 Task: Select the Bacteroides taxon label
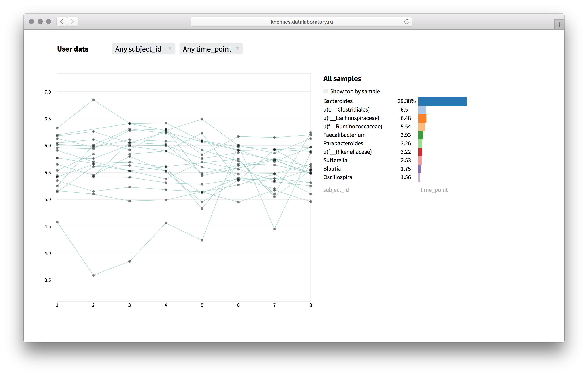(x=338, y=101)
